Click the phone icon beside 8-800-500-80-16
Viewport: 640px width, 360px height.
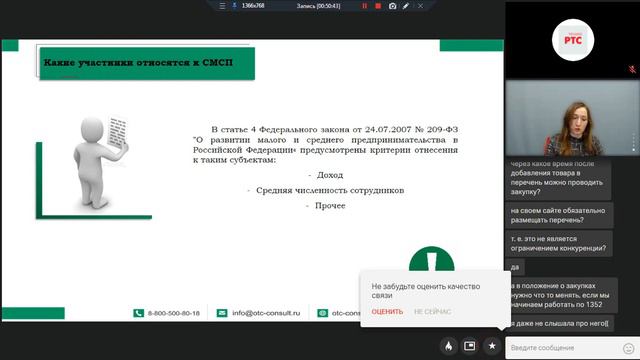[x=138, y=313]
